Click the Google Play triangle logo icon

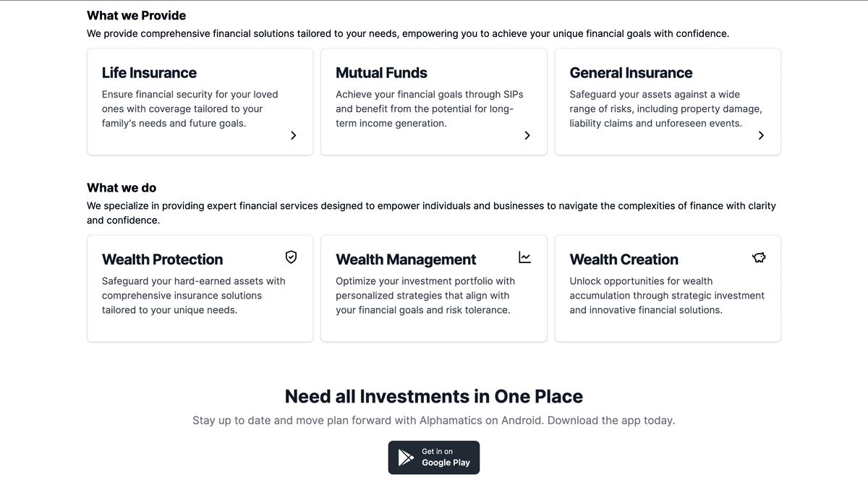(406, 457)
